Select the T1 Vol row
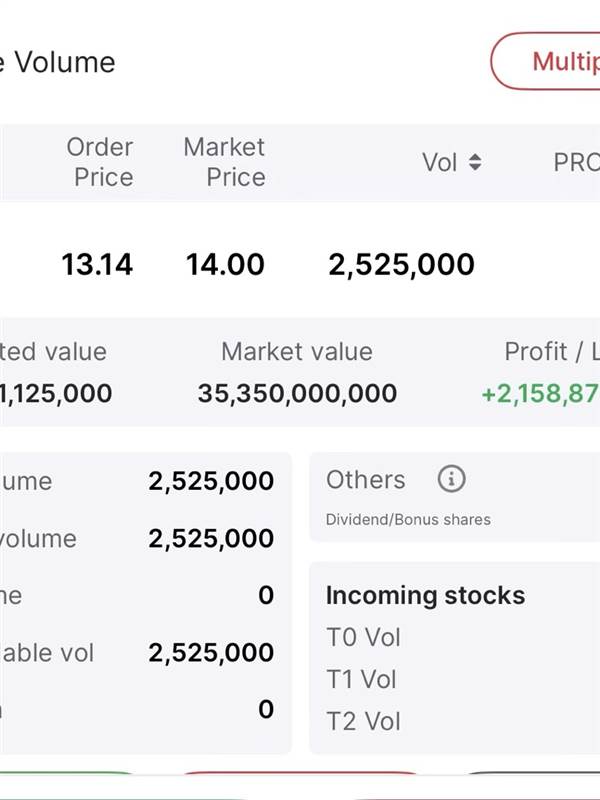Viewport: 600px width, 800px height. pyautogui.click(x=361, y=679)
